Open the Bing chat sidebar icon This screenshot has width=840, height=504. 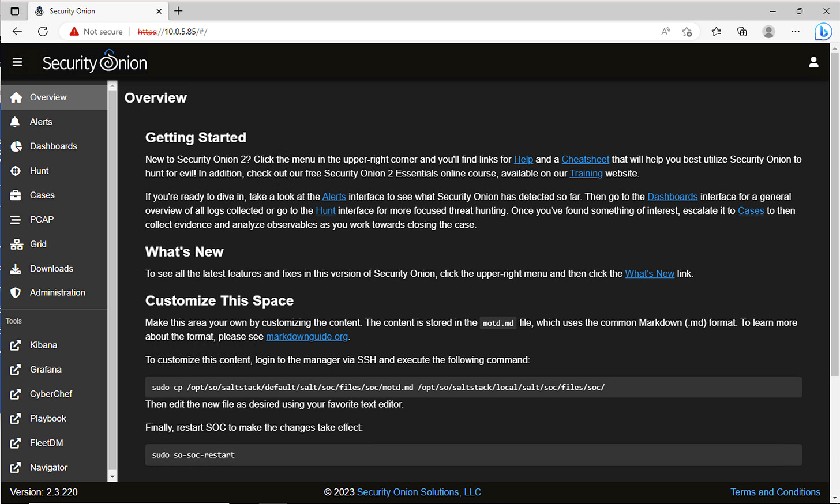tap(823, 32)
